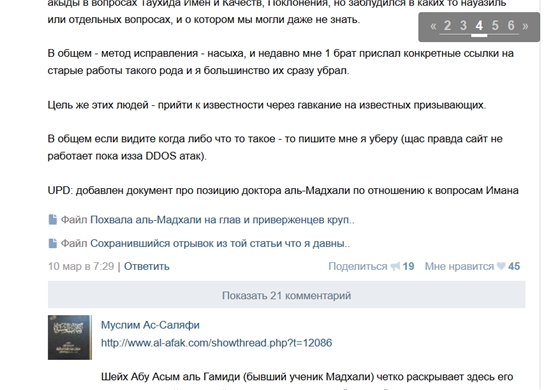The width and height of the screenshot is (557, 390).
Task: Click post timestamp '10 мар в 7:29'
Action: click(x=81, y=266)
